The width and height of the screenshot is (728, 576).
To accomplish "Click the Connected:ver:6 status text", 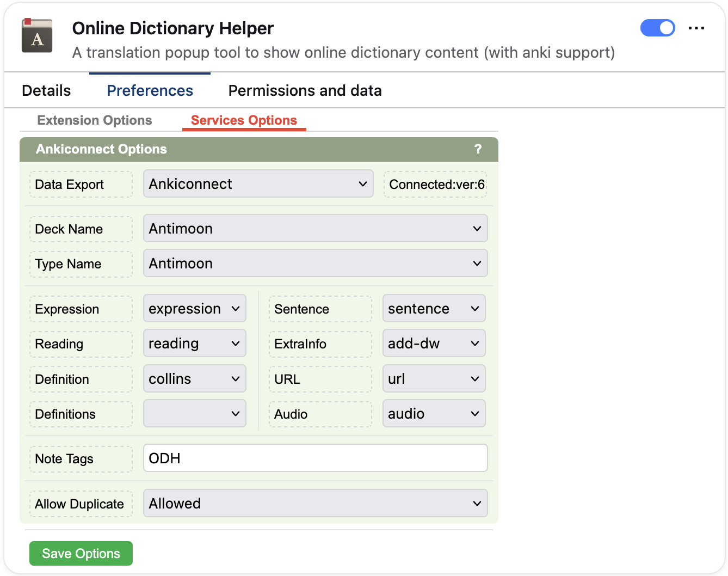I will 436,185.
